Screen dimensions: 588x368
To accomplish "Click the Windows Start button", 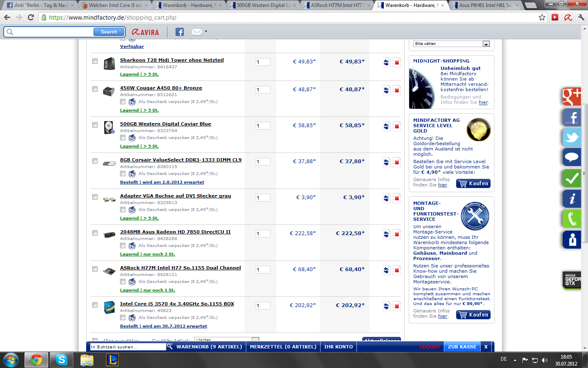I will 11,360.
